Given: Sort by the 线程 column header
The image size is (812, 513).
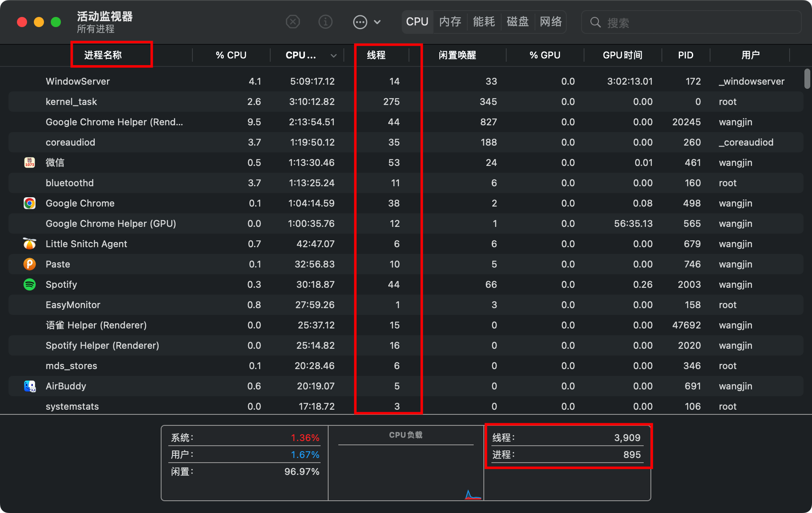Looking at the screenshot, I should click(x=376, y=55).
